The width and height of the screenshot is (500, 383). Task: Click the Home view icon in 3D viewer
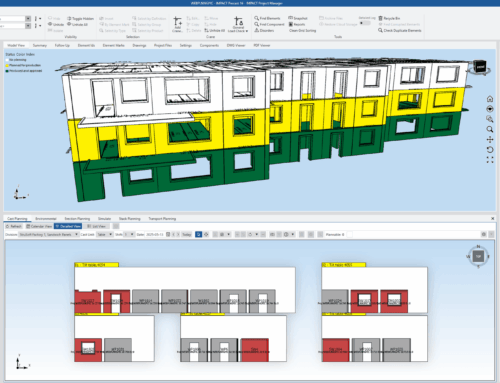coord(490,99)
